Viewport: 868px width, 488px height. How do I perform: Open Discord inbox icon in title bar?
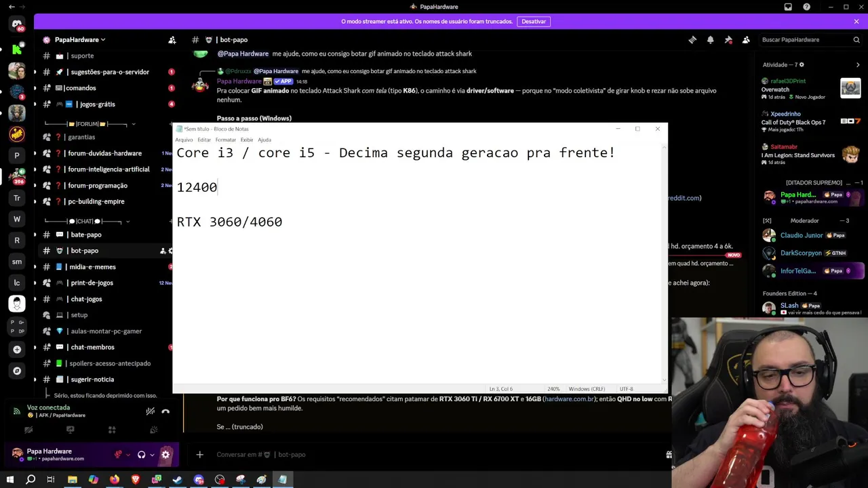click(788, 7)
